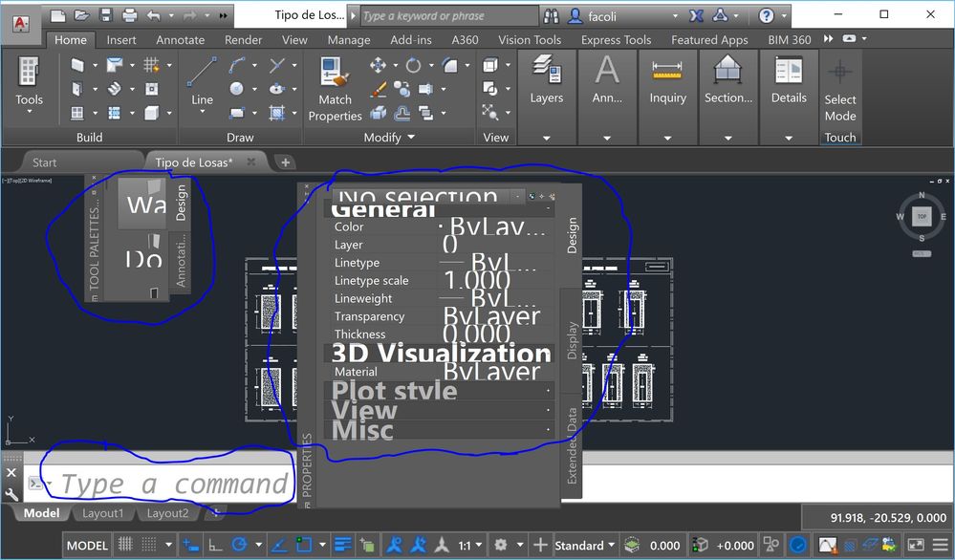The width and height of the screenshot is (955, 560).
Task: Start the Line drawing tool
Action: tap(202, 81)
